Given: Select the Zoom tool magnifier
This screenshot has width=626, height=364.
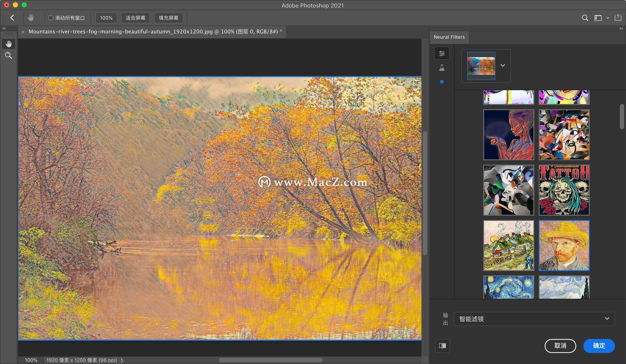Looking at the screenshot, I should click(x=8, y=55).
